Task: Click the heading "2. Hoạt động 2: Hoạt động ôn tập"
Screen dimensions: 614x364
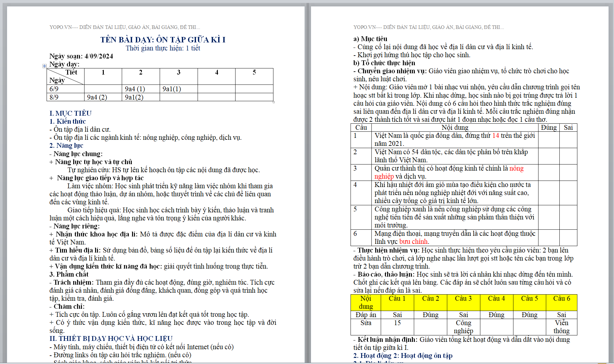Action: [x=403, y=356]
